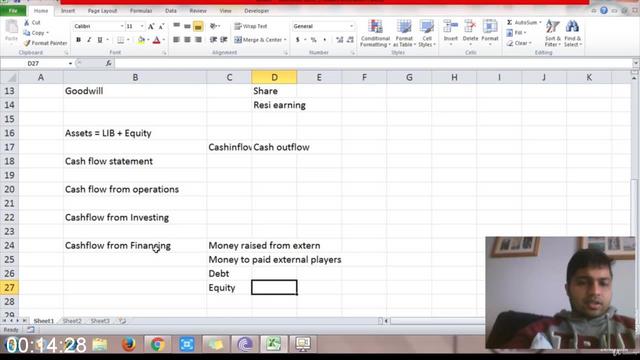
Task: Click the Paste clipboard icon
Action: pos(11,31)
